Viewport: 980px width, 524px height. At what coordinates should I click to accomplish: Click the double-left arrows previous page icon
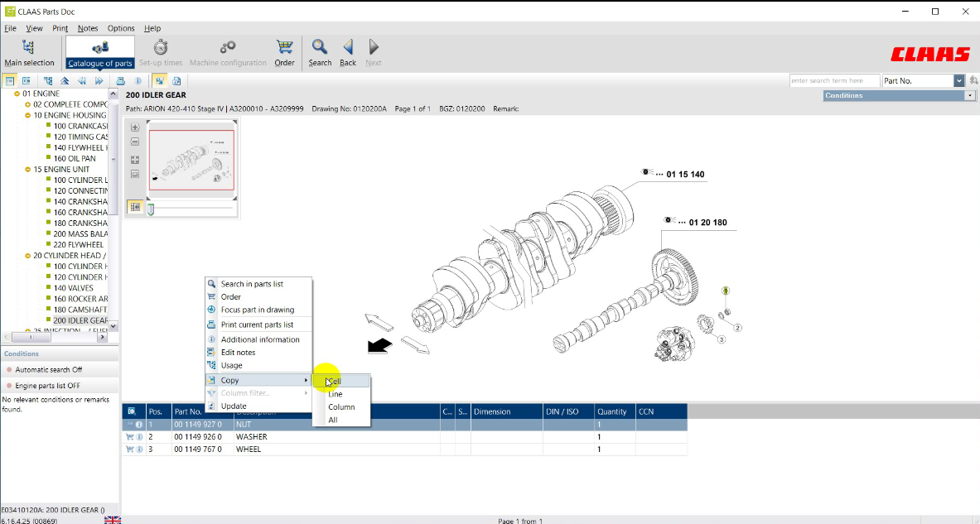pos(82,81)
